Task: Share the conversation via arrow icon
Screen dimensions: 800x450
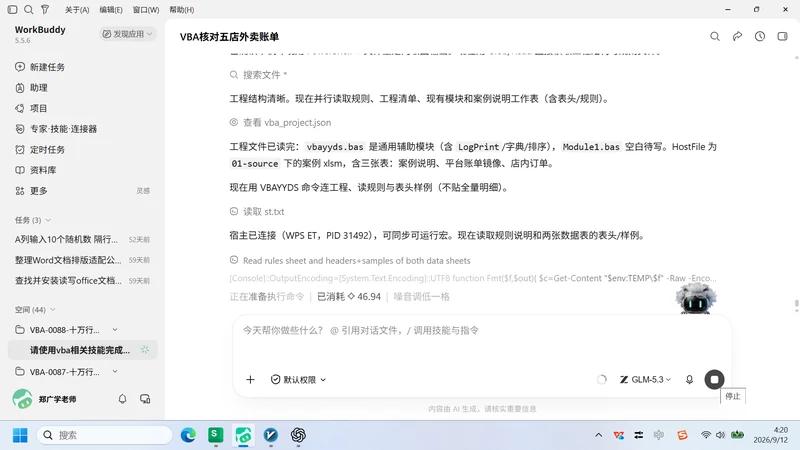Action: point(737,36)
